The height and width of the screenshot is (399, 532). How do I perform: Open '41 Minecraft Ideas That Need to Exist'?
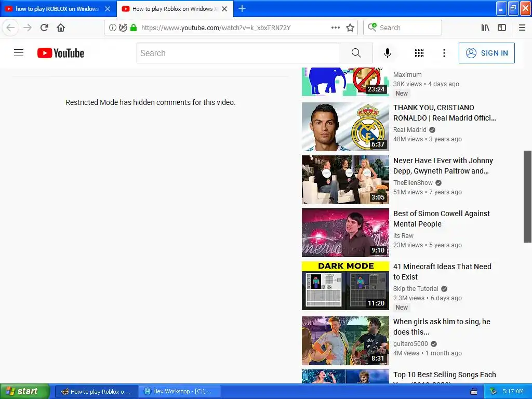click(442, 271)
